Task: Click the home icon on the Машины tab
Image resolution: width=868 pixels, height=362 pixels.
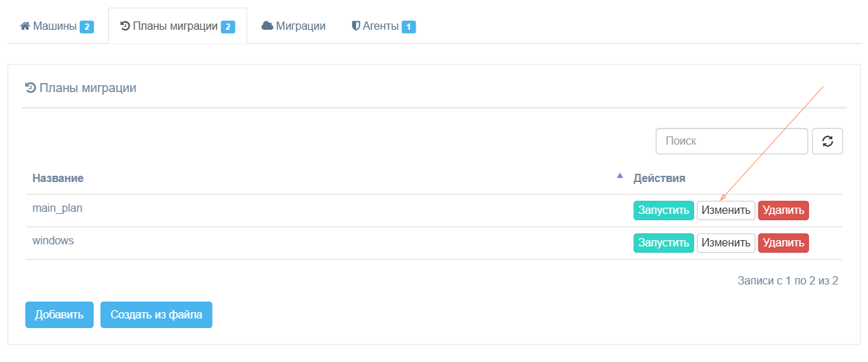Action: [25, 26]
